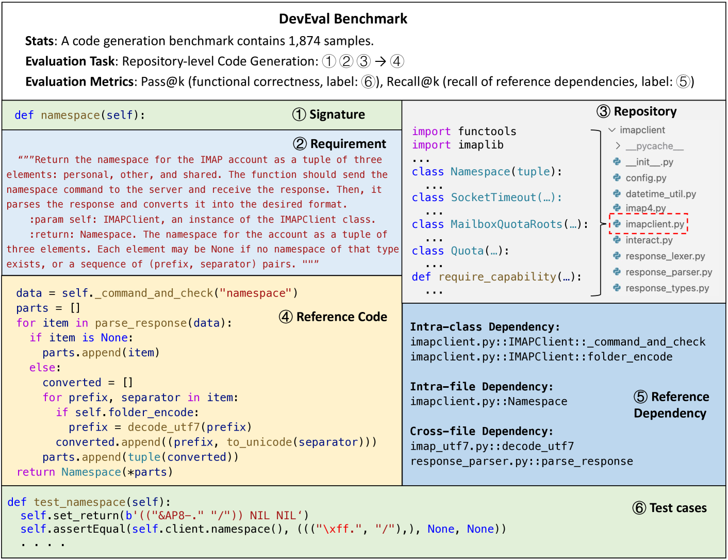Screen dimensions: 728x560
Task: Click the file icon for datetime_util.py
Action: 617,194
